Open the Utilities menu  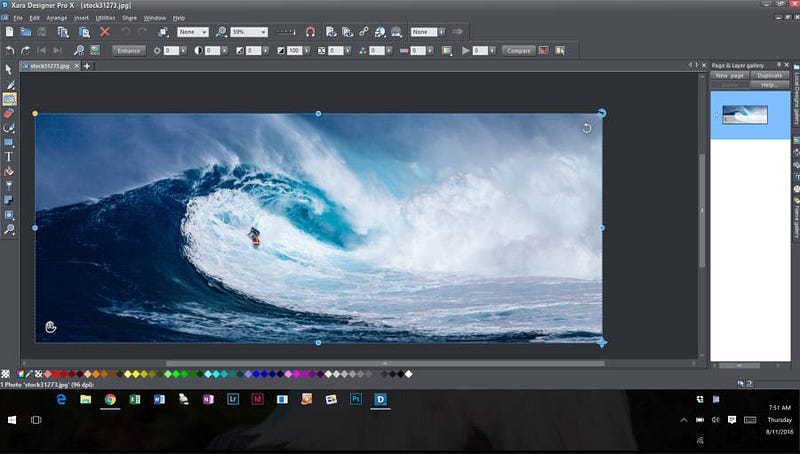(105, 18)
